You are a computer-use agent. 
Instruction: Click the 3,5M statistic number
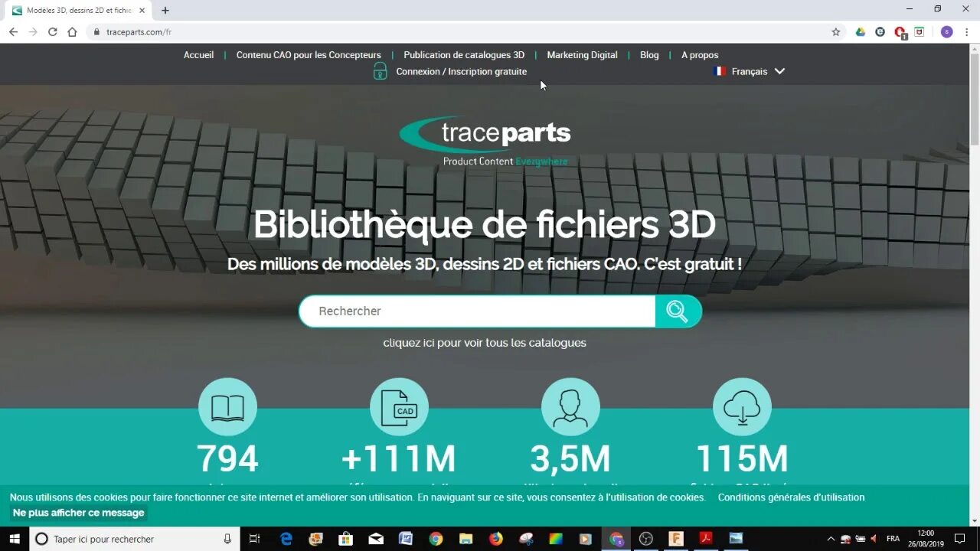coord(570,459)
